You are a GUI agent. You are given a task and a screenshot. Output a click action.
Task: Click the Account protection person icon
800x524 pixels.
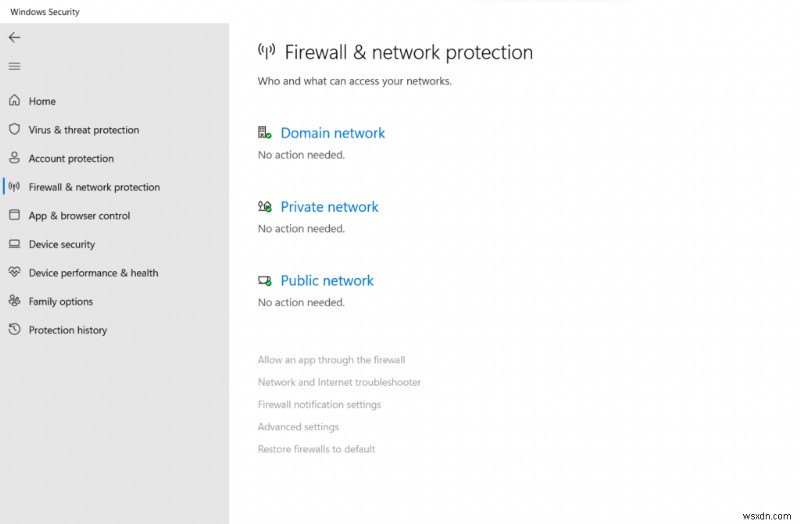(14, 158)
